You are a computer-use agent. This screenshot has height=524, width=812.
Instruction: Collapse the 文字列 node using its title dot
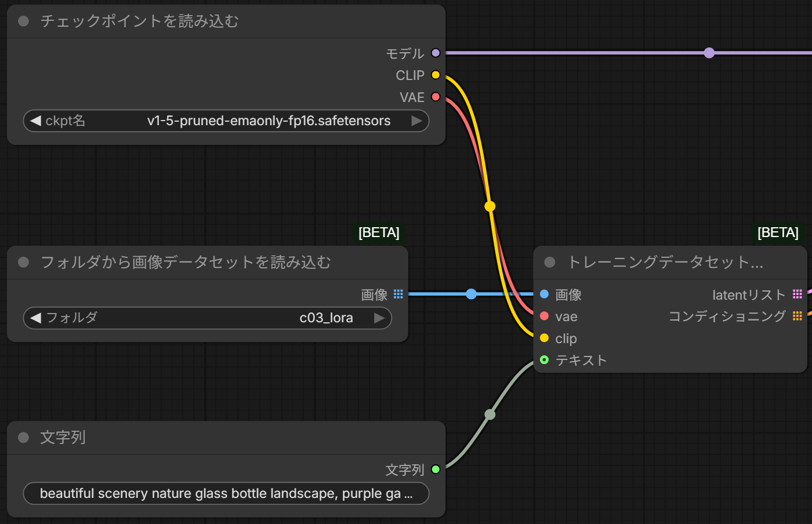(24, 438)
